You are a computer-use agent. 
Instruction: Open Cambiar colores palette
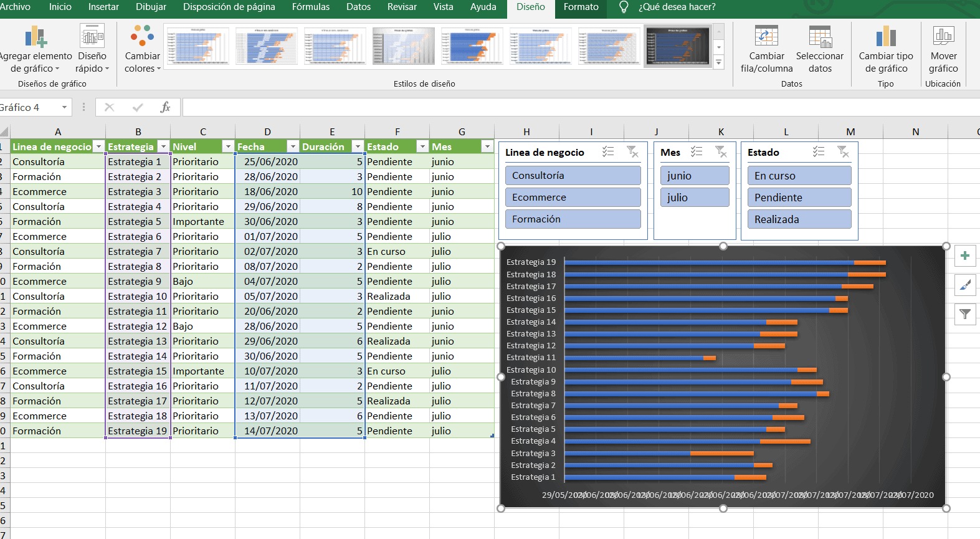[142, 50]
